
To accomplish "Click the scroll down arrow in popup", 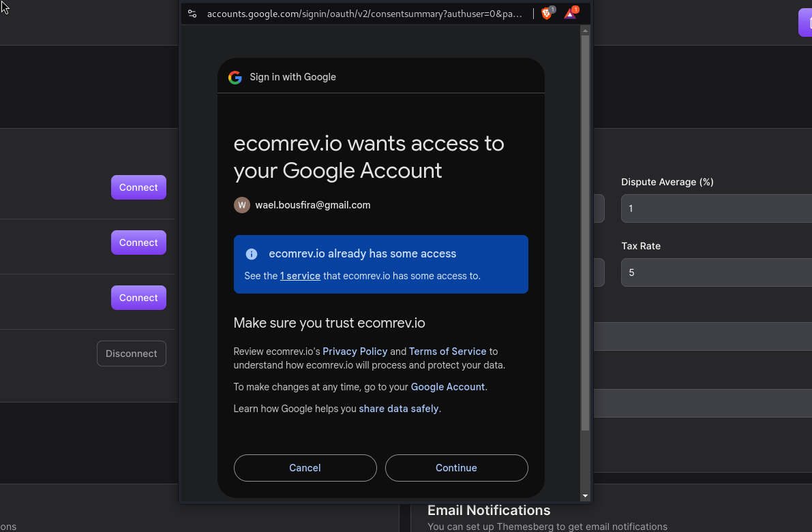I will coord(585,496).
